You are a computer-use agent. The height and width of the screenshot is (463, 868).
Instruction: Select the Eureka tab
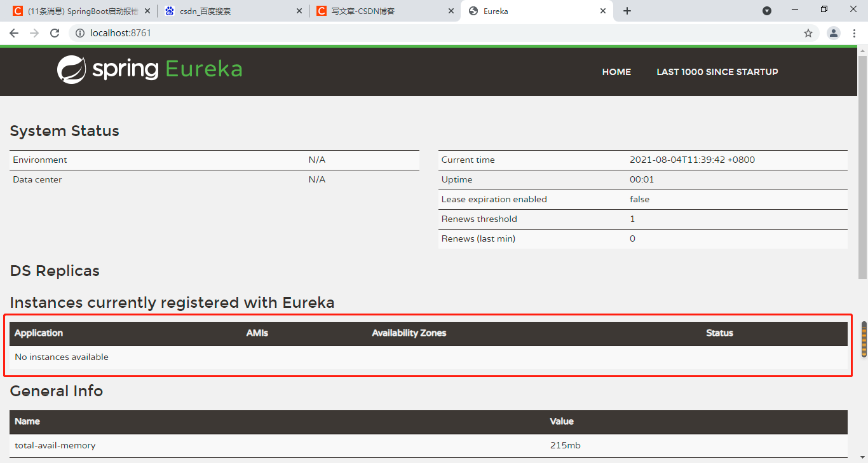coord(537,11)
